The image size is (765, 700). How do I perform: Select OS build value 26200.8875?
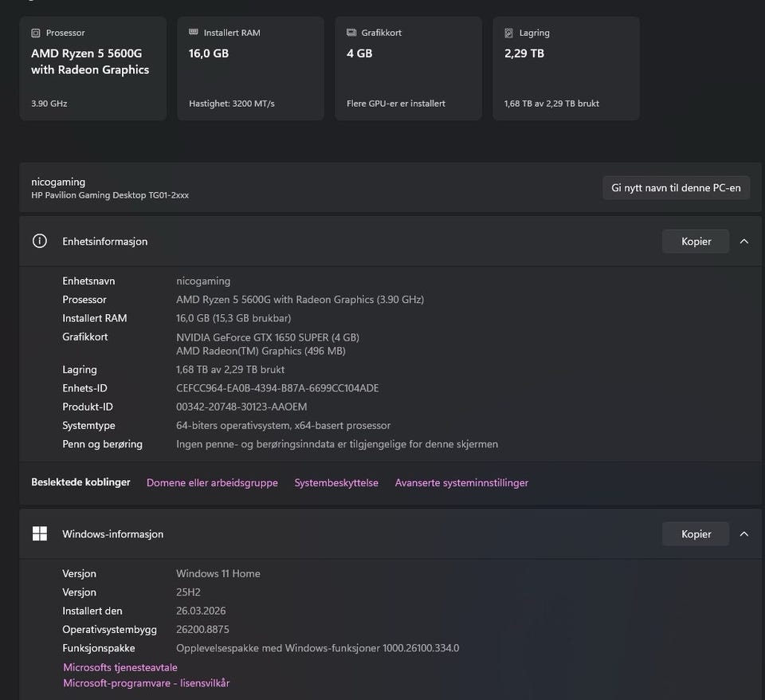pos(202,629)
